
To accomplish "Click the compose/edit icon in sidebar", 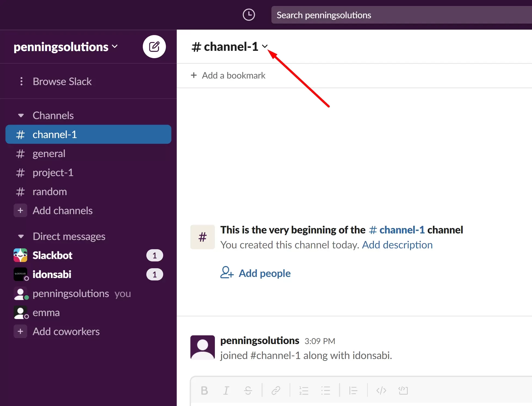I will [154, 46].
